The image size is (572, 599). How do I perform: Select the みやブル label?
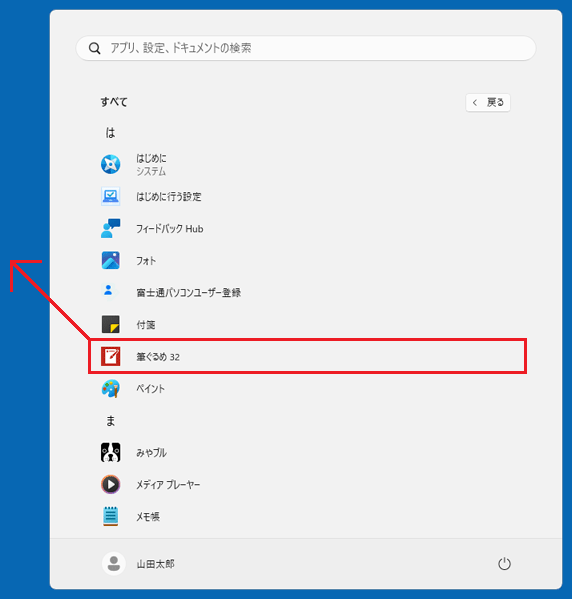[x=151, y=453]
